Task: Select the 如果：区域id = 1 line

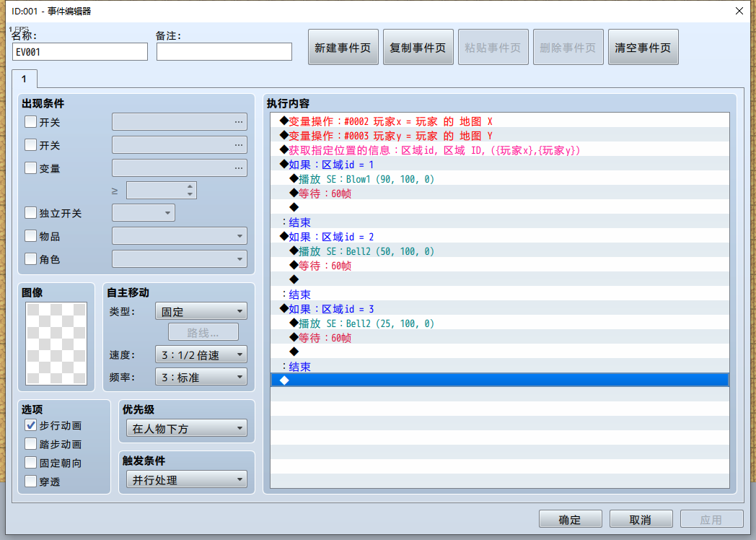Action: [x=499, y=165]
